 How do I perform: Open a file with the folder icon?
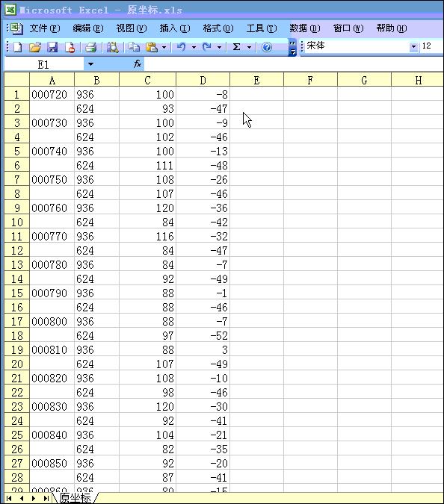35,47
